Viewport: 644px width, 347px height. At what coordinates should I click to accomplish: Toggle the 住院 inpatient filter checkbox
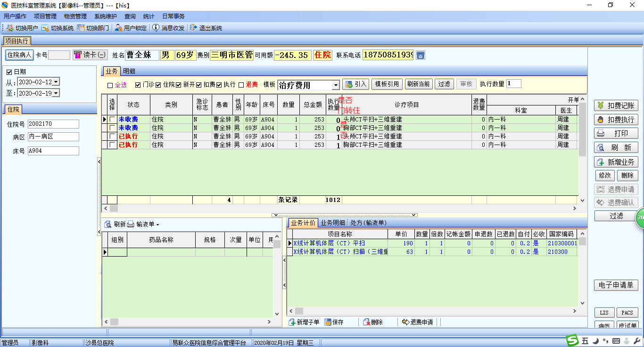[x=158, y=85]
